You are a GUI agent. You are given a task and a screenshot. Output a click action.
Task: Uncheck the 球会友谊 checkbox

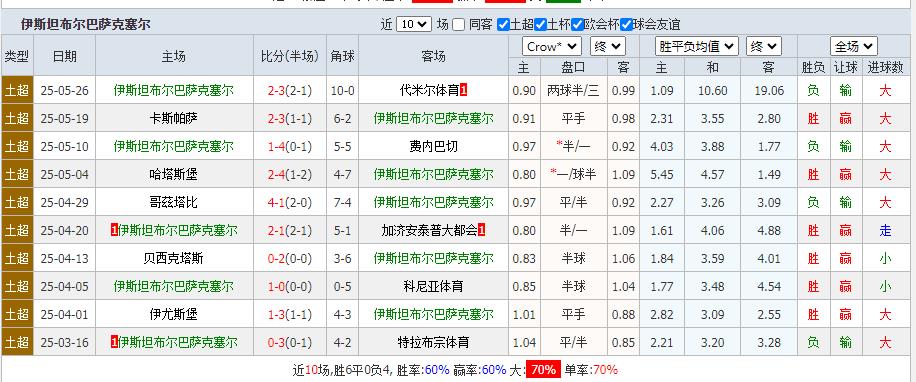pyautogui.click(x=626, y=25)
